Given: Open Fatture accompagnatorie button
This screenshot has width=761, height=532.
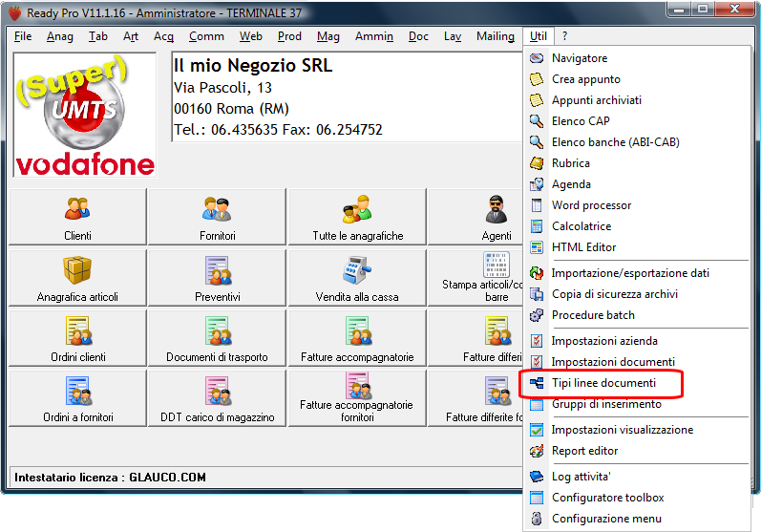Looking at the screenshot, I should coord(358,338).
